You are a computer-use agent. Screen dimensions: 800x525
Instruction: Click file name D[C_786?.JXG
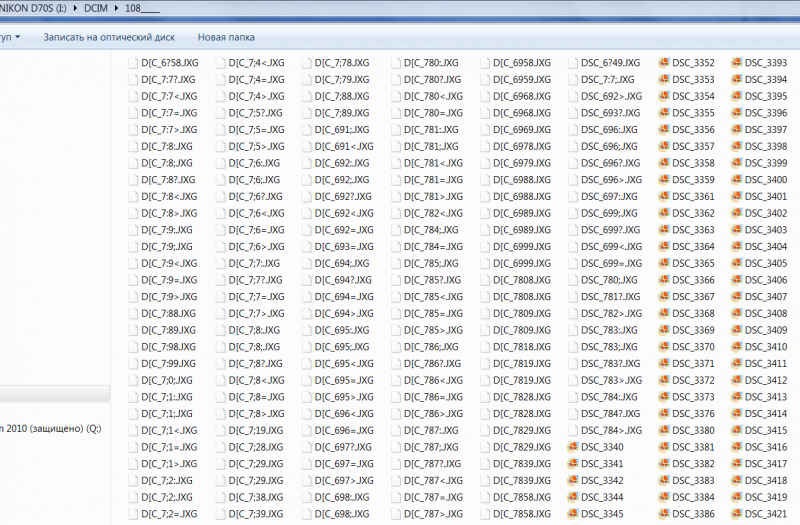click(433, 364)
